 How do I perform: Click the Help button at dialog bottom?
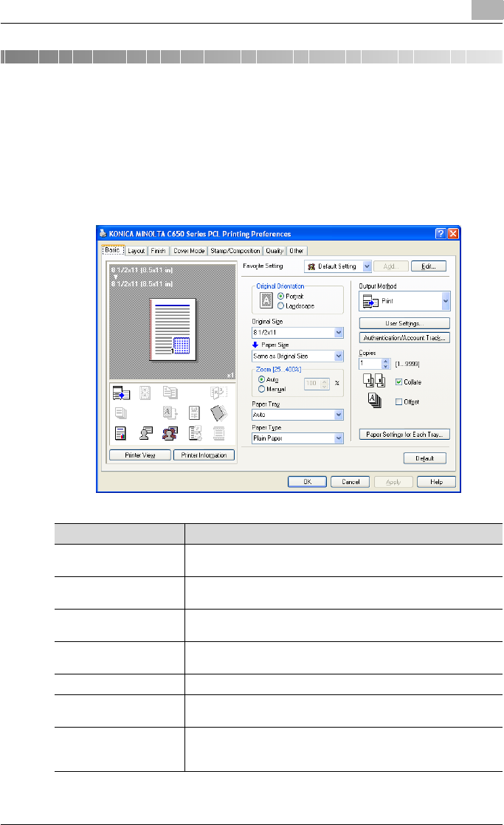[x=436, y=481]
